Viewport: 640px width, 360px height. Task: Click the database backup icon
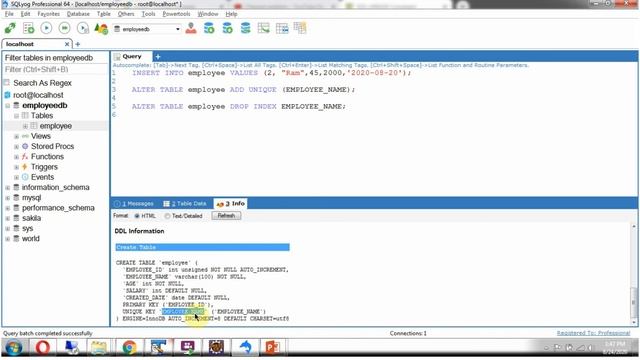pyautogui.click(x=227, y=28)
